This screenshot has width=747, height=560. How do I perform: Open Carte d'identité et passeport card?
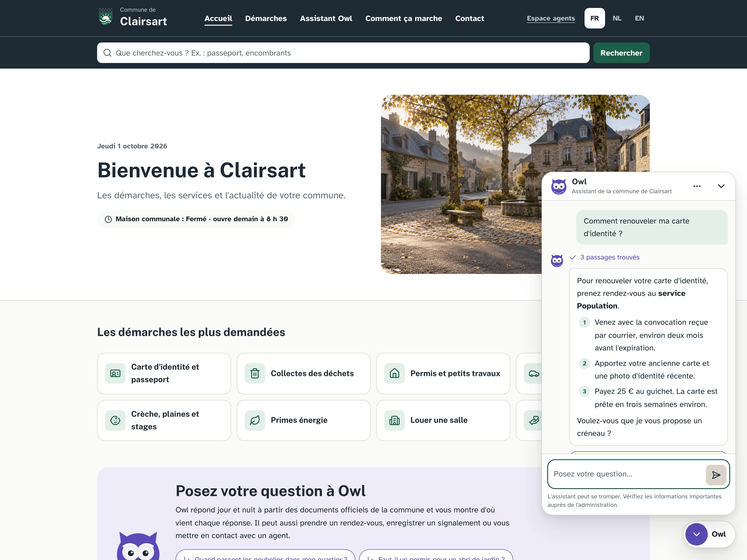point(164,373)
